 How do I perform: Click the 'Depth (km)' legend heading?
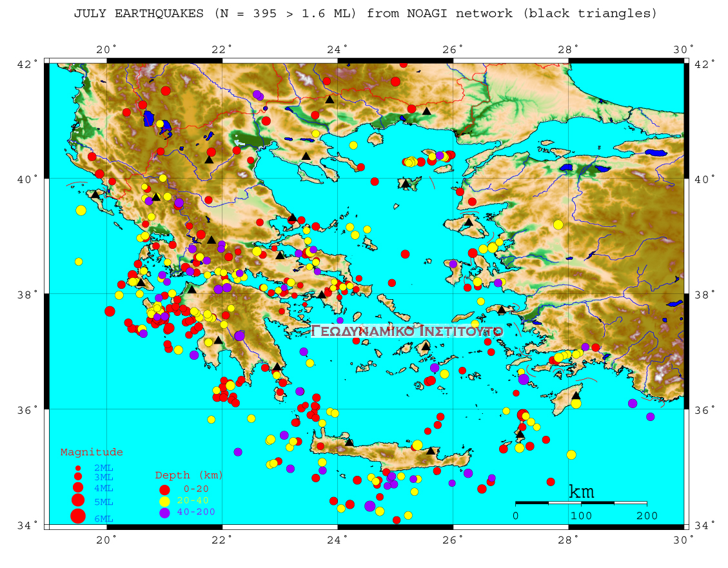[x=189, y=475]
